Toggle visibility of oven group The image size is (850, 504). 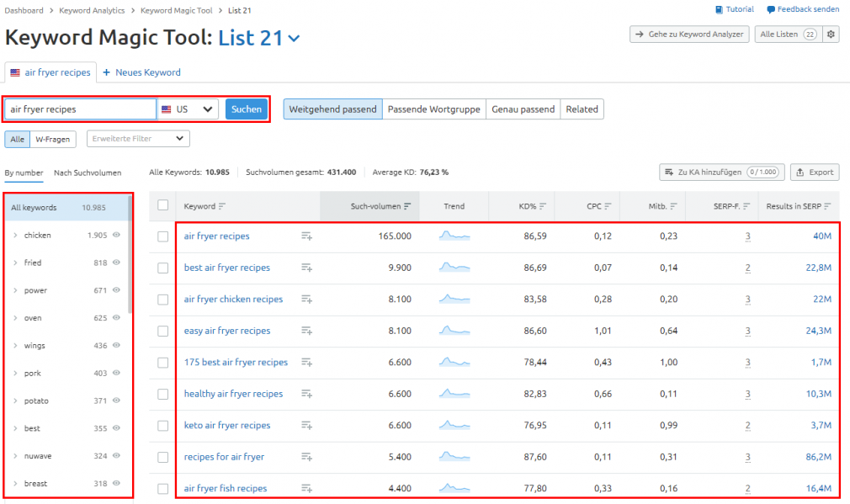coord(116,317)
